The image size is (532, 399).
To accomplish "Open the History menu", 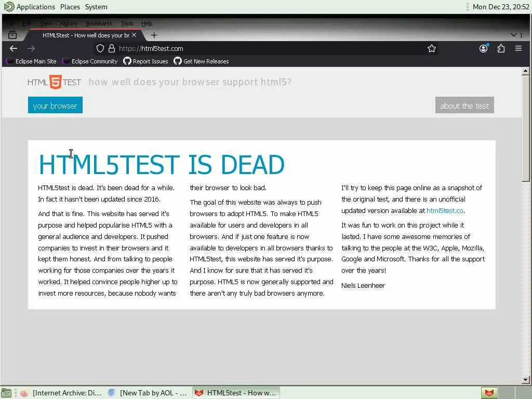I will (x=69, y=23).
